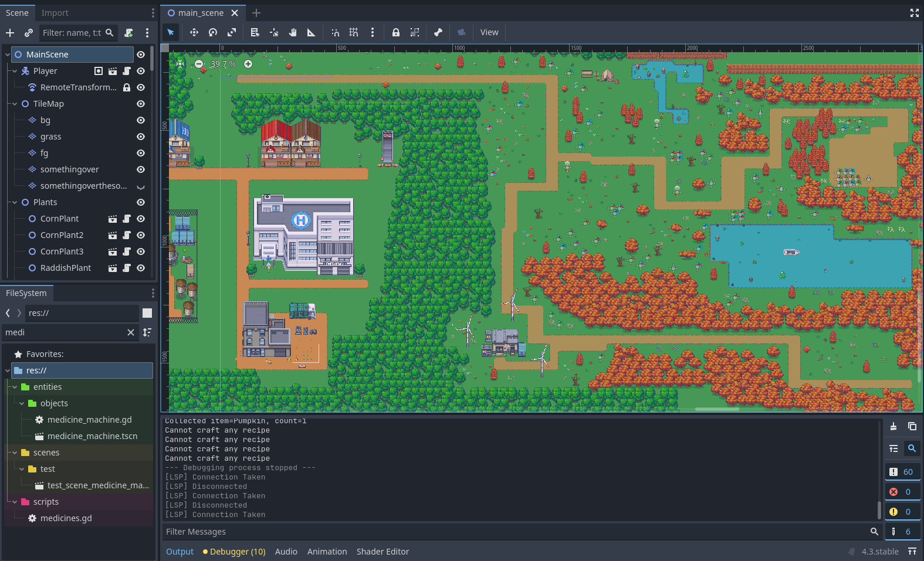The width and height of the screenshot is (924, 561).
Task: Select the Move Mode tool in toolbar
Action: pyautogui.click(x=194, y=32)
